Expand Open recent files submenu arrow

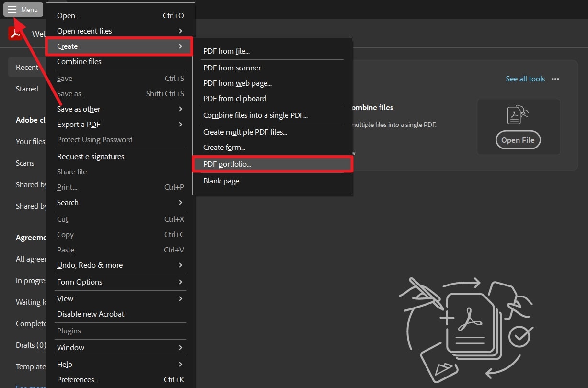point(180,31)
